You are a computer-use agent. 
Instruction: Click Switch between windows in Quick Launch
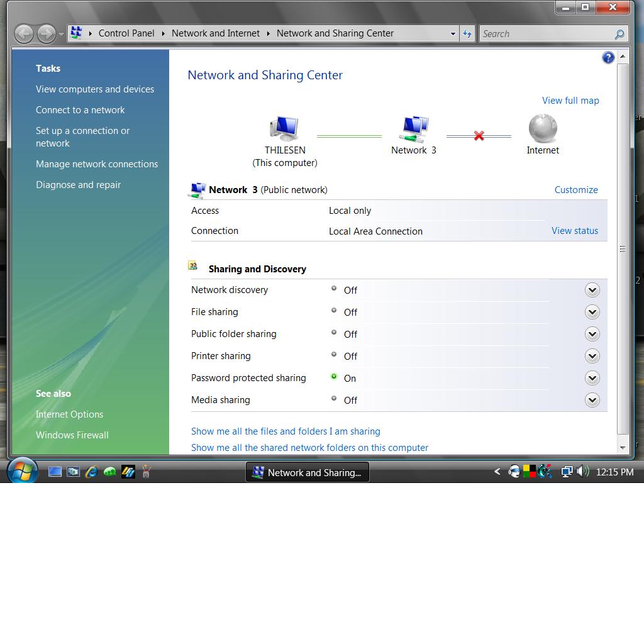(74, 472)
